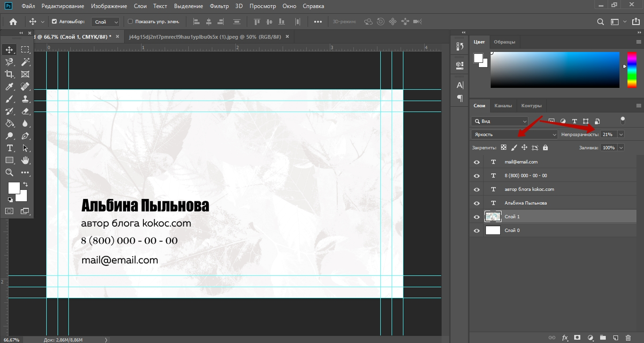Image resolution: width=644 pixels, height=343 pixels.
Task: Select the Crop tool
Action: coord(9,74)
